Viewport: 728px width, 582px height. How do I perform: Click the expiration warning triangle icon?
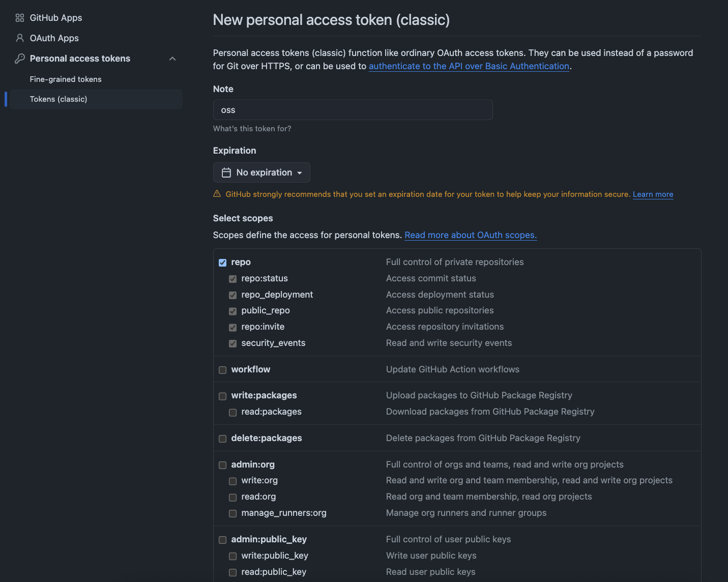pos(217,194)
